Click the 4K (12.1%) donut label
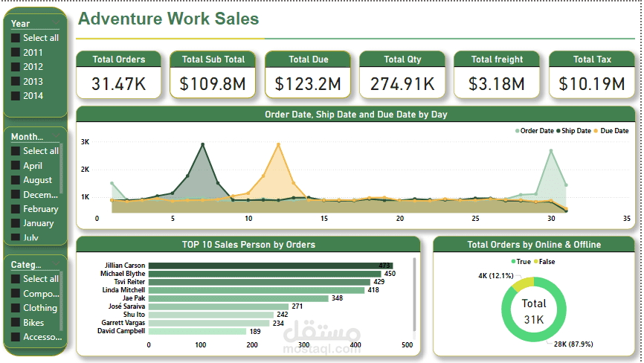This screenshot has height=363, width=644. [x=496, y=275]
